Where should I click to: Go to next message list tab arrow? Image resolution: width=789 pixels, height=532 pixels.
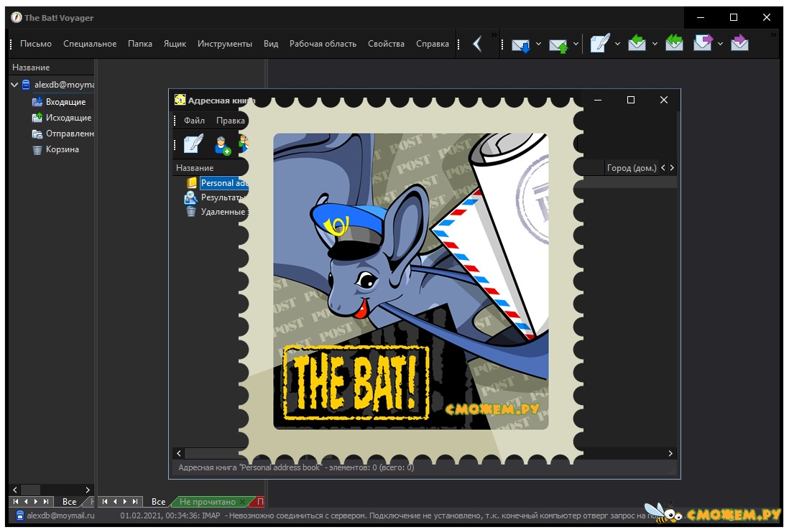125,501
